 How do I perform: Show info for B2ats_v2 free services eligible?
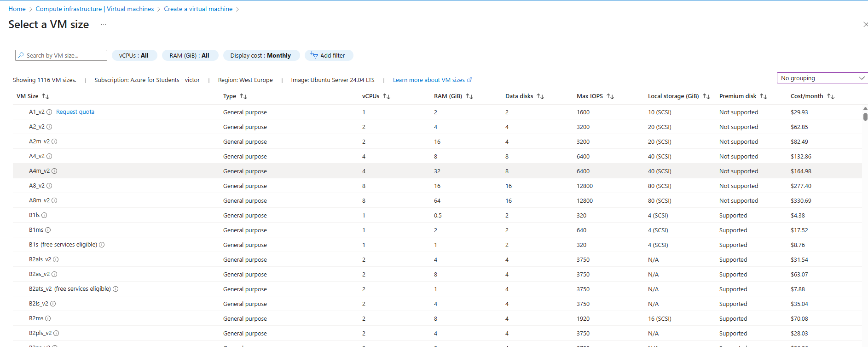pos(116,289)
